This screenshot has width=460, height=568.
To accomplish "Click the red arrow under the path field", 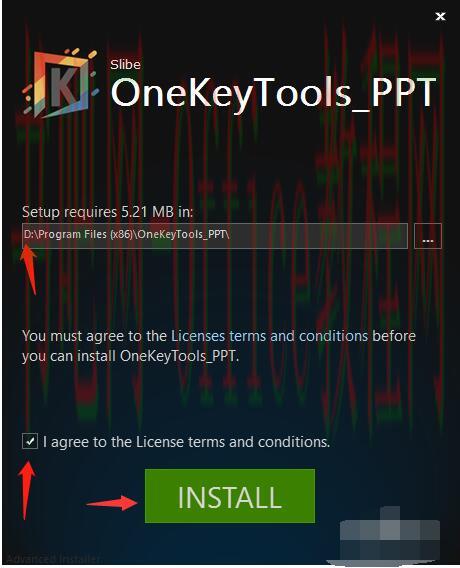I will coord(29,270).
